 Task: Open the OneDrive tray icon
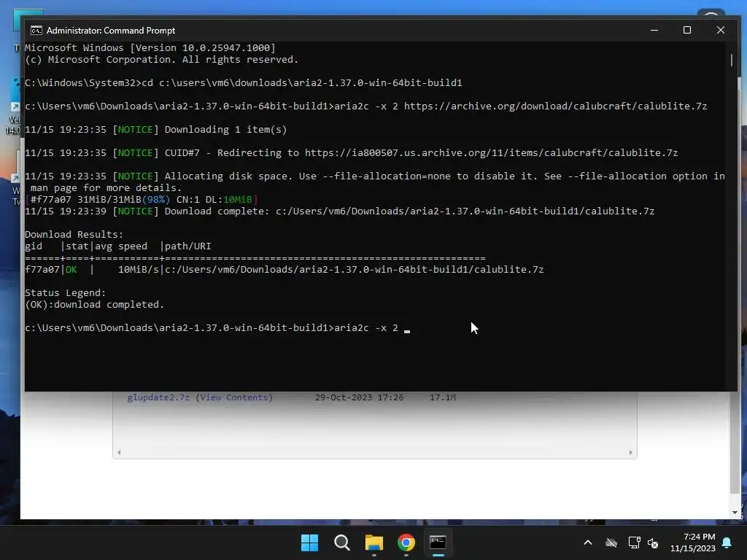[611, 542]
